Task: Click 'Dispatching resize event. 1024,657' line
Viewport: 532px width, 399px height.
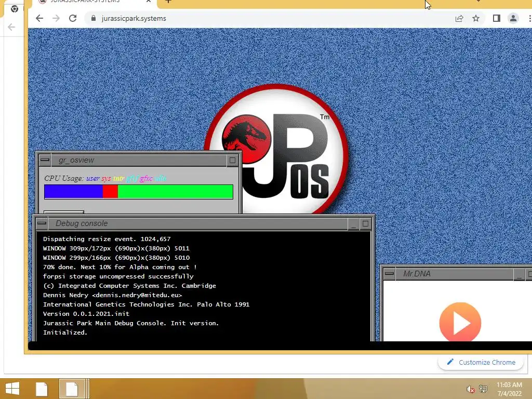Action: coord(107,239)
